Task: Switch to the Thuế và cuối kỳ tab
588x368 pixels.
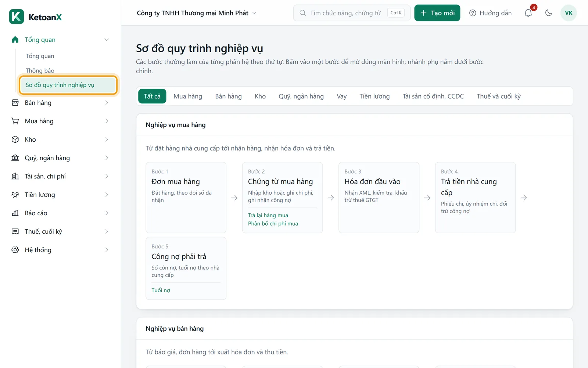Action: click(499, 96)
